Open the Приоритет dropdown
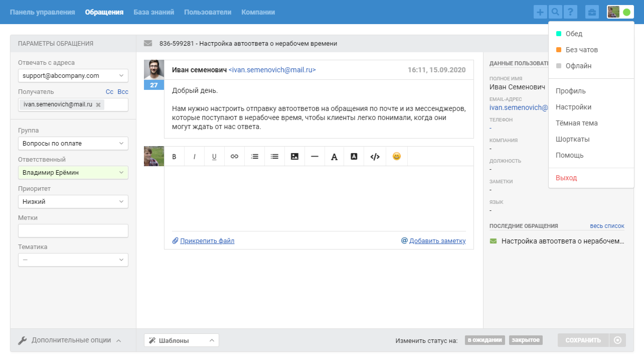The image size is (644, 362). [x=73, y=202]
